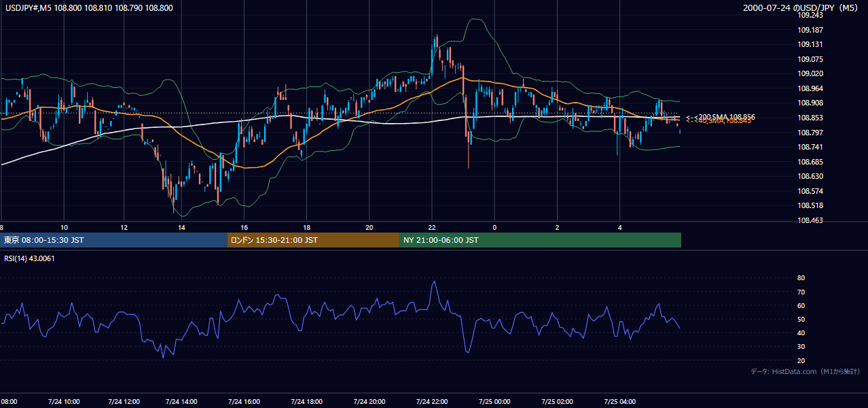Click the RSI(14) 43.0061 indicator label

[29, 258]
